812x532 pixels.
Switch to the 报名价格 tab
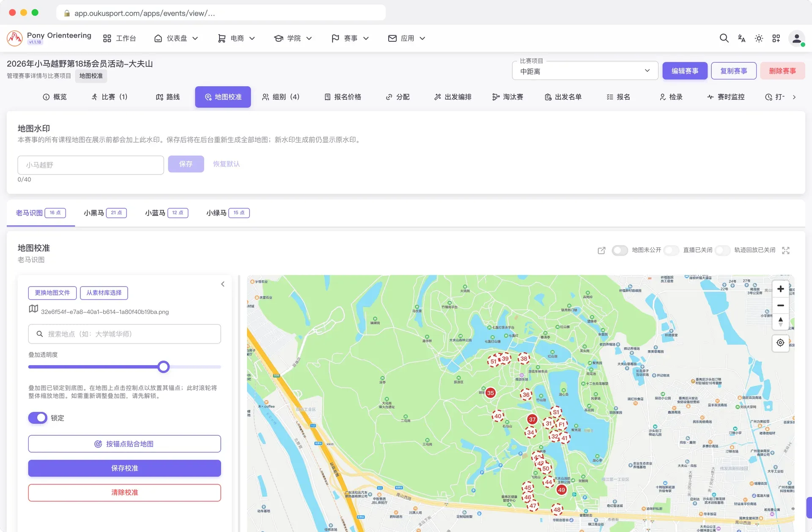click(343, 97)
